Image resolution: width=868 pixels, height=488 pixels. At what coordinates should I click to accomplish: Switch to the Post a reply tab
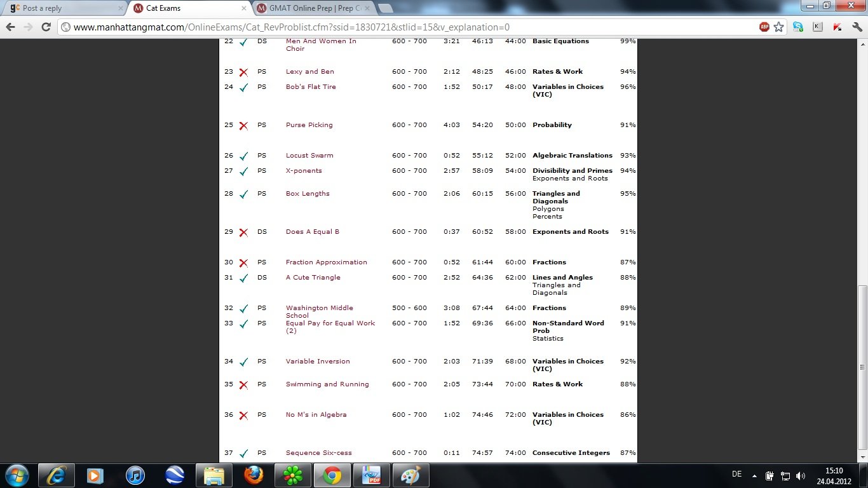point(64,8)
